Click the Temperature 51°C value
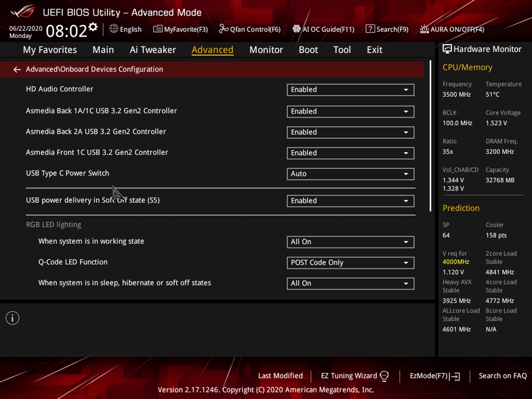The image size is (532, 399). tap(492, 95)
